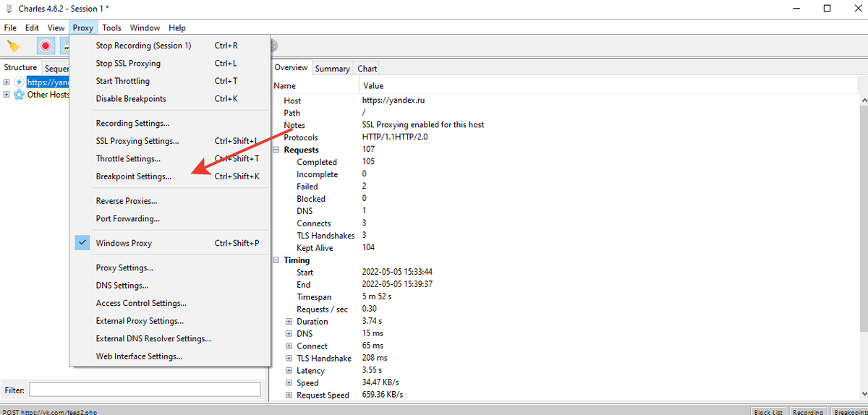Expand the yandex host tree node
The image size is (868, 415).
[7, 82]
